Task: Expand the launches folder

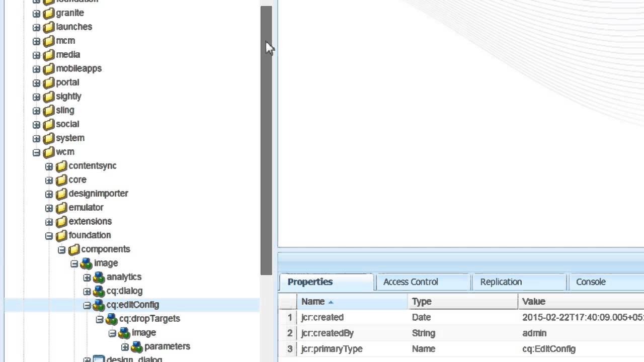Action: [36, 27]
